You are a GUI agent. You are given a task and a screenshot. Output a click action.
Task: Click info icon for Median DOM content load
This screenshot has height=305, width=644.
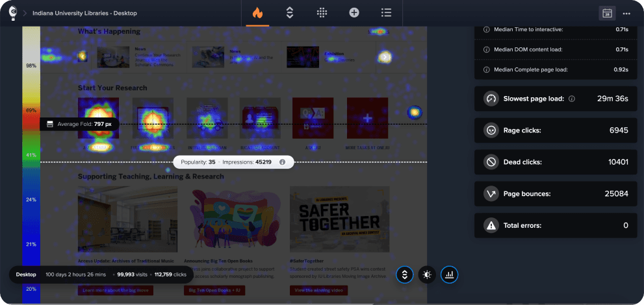pyautogui.click(x=486, y=49)
